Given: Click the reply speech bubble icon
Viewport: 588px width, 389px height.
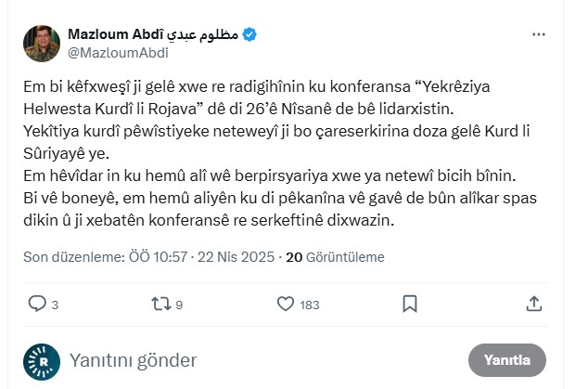Looking at the screenshot, I should [37, 304].
